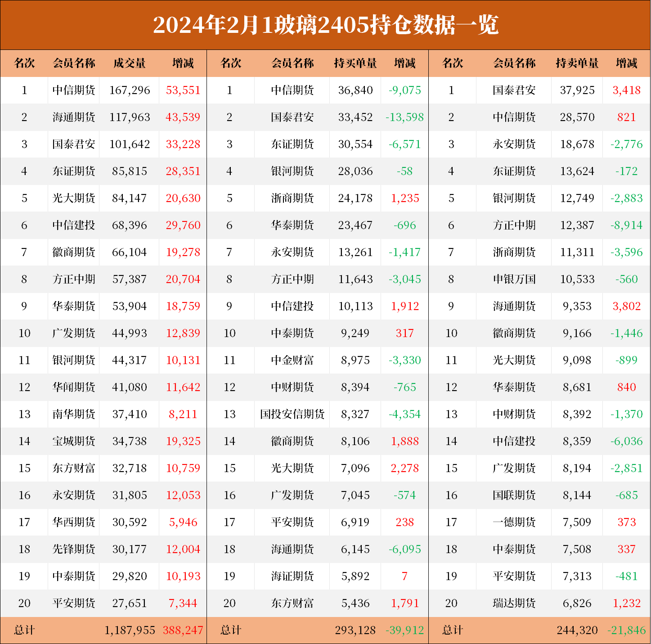Select the green value -9,075
The height and width of the screenshot is (644, 651).
coord(405,90)
